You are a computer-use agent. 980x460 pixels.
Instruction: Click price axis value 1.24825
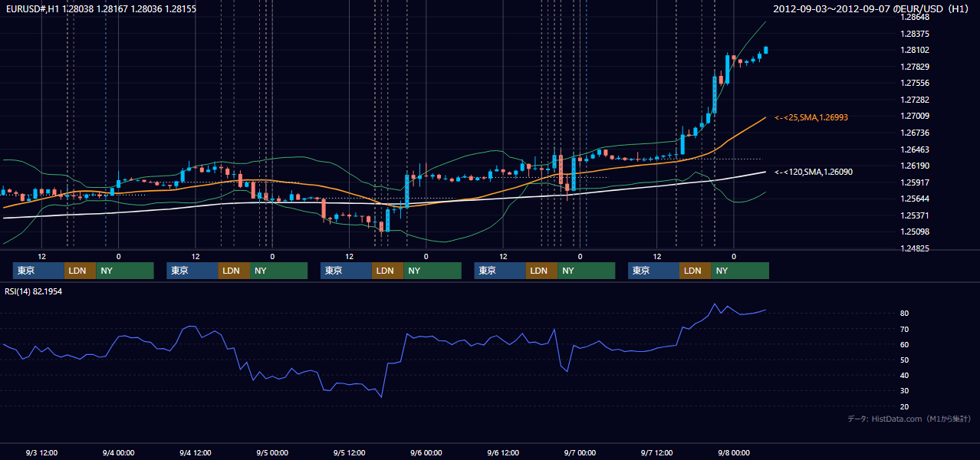click(x=914, y=248)
